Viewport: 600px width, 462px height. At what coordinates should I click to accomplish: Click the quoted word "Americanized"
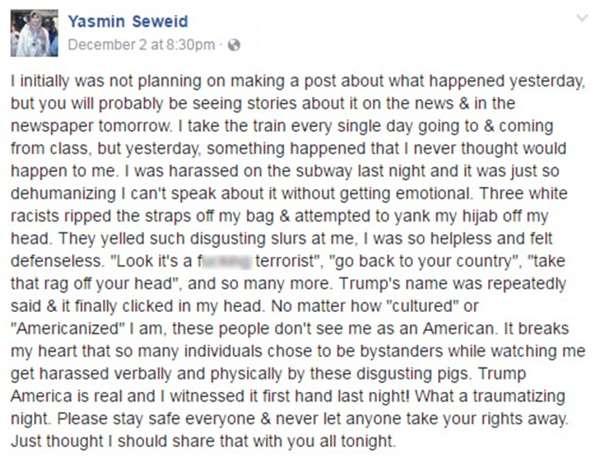pos(68,329)
